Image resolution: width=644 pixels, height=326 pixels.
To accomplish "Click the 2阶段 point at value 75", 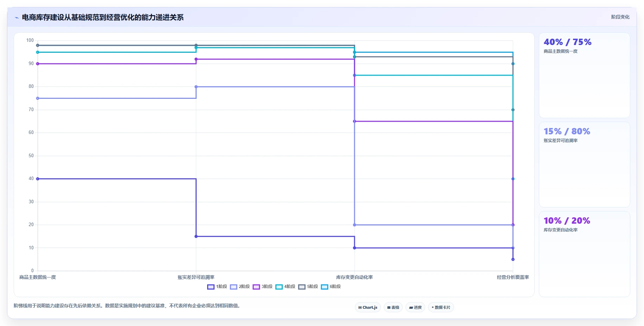I will (38, 98).
